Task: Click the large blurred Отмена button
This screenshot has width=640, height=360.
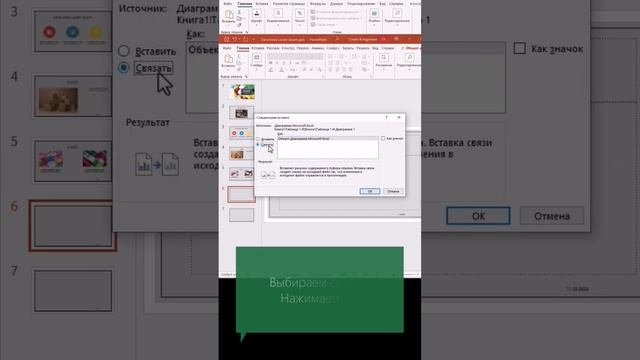Action: [552, 216]
